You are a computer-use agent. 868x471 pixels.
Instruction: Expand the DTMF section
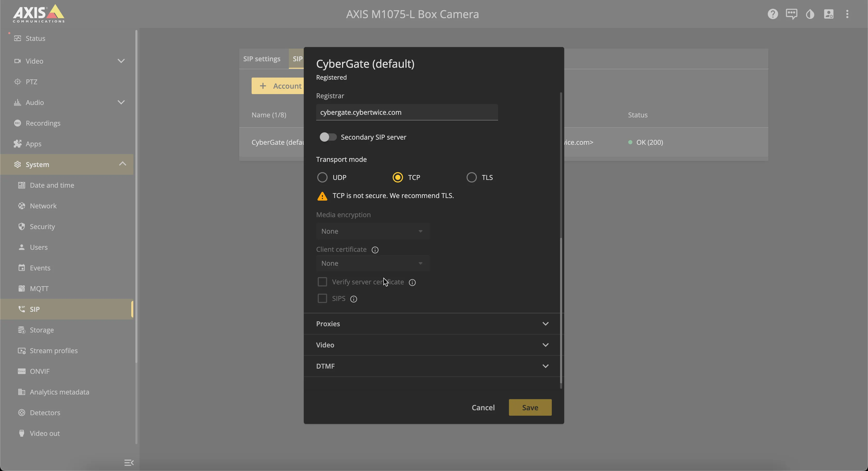click(432, 366)
